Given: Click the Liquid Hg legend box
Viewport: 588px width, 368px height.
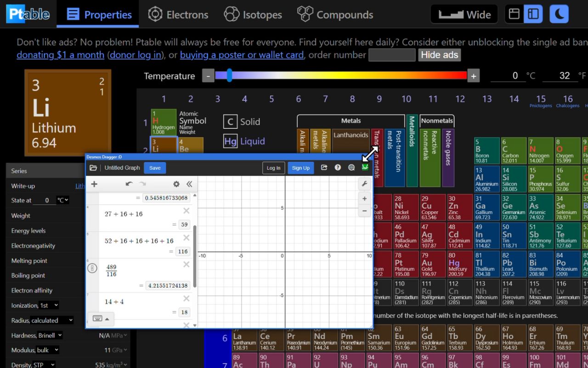Looking at the screenshot, I should click(x=230, y=141).
